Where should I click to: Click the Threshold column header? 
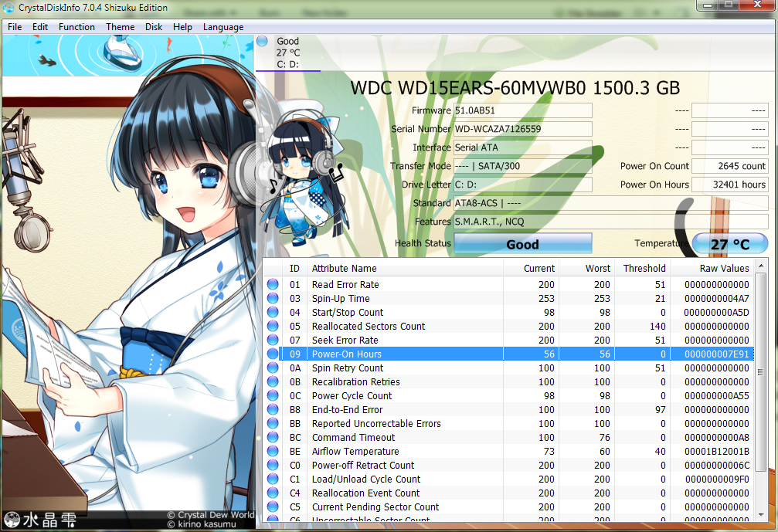tap(643, 268)
